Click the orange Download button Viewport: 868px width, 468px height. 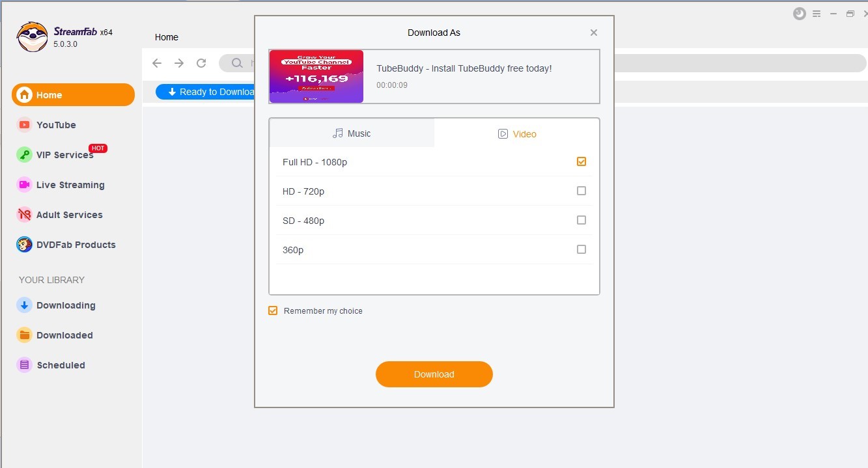click(x=434, y=374)
